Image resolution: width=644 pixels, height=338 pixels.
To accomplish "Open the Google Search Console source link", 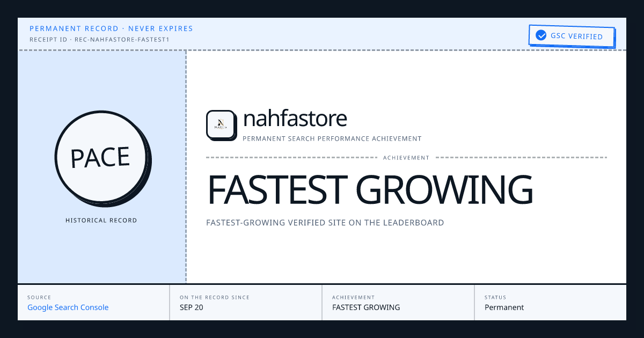I will coord(68,307).
